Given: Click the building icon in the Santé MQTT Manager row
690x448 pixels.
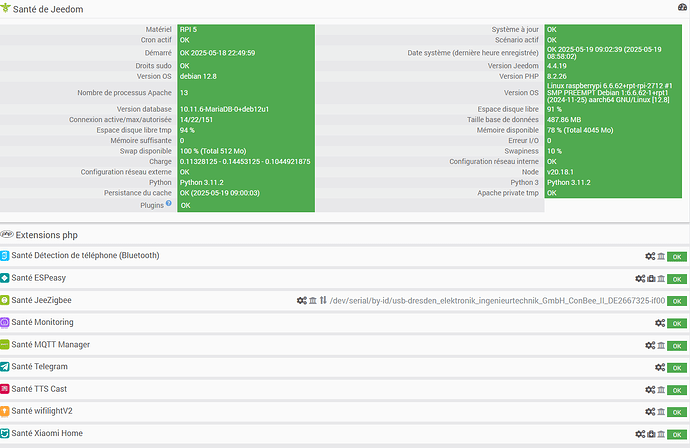Looking at the screenshot, I should [661, 345].
